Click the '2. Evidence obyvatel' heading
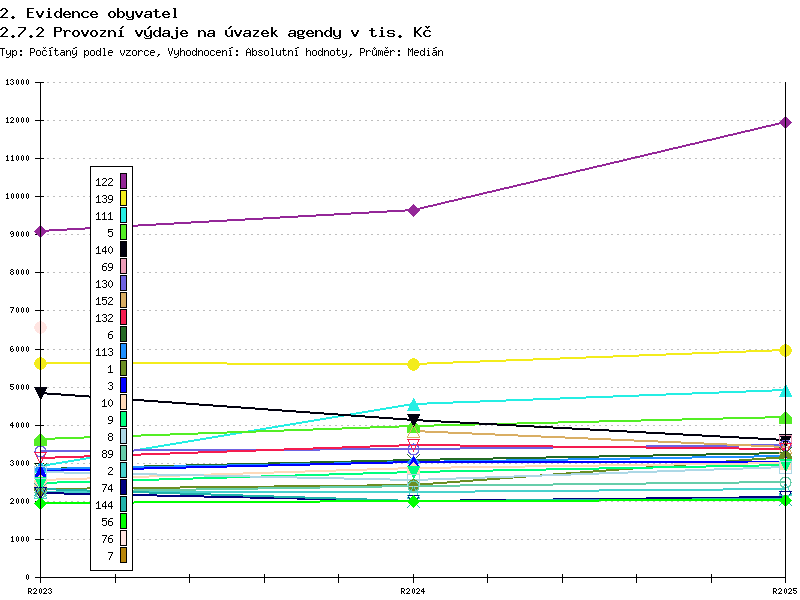Image resolution: width=800 pixels, height=600 pixels. pos(89,13)
